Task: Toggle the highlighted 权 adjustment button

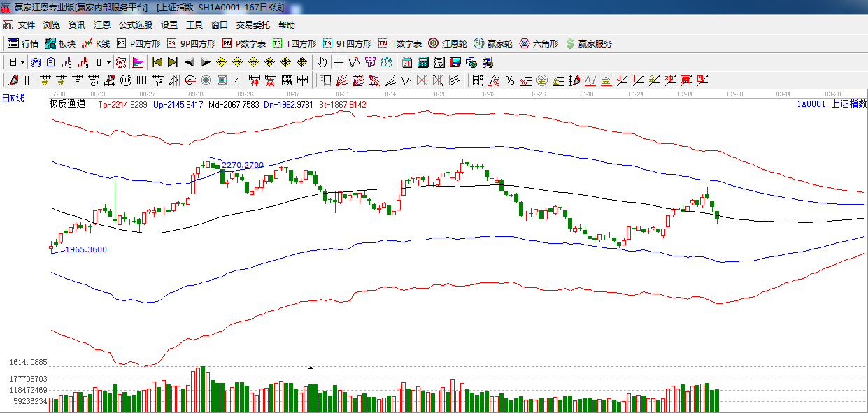Action: coord(121,62)
